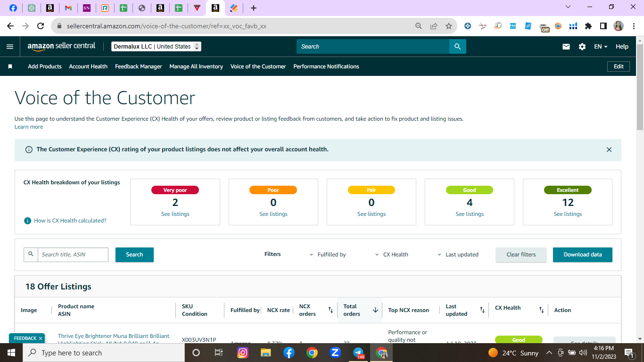Image resolution: width=644 pixels, height=362 pixels.
Task: Open the Chrome tab search chevron
Action: (x=568, y=7)
